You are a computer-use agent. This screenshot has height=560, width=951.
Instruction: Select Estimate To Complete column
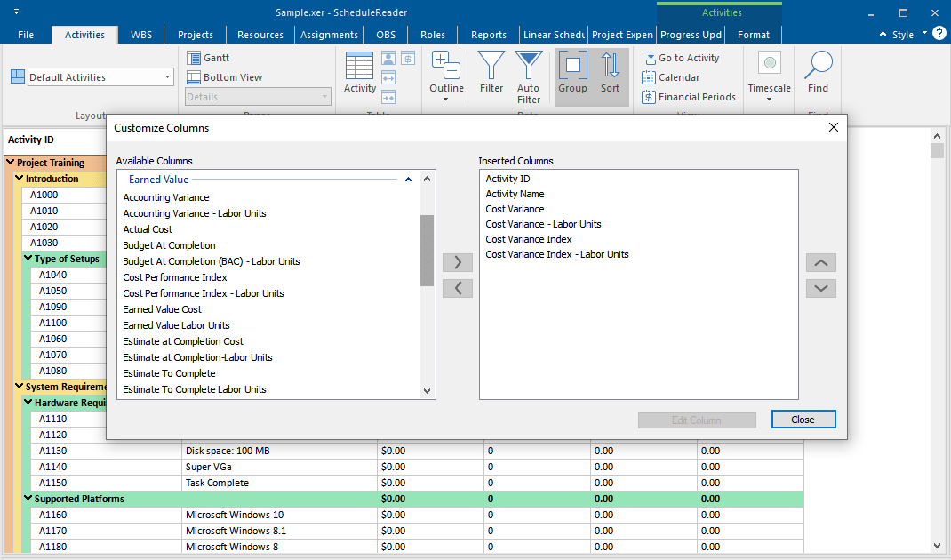coord(169,373)
